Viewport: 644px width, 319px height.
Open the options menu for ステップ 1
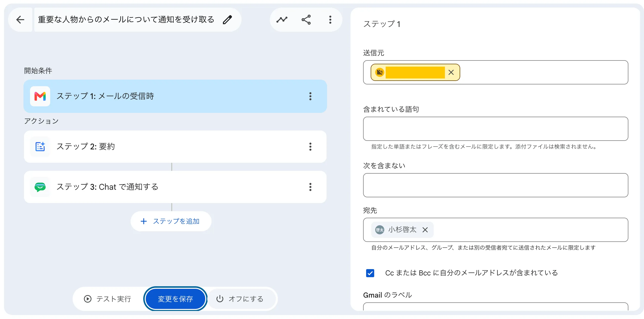310,96
